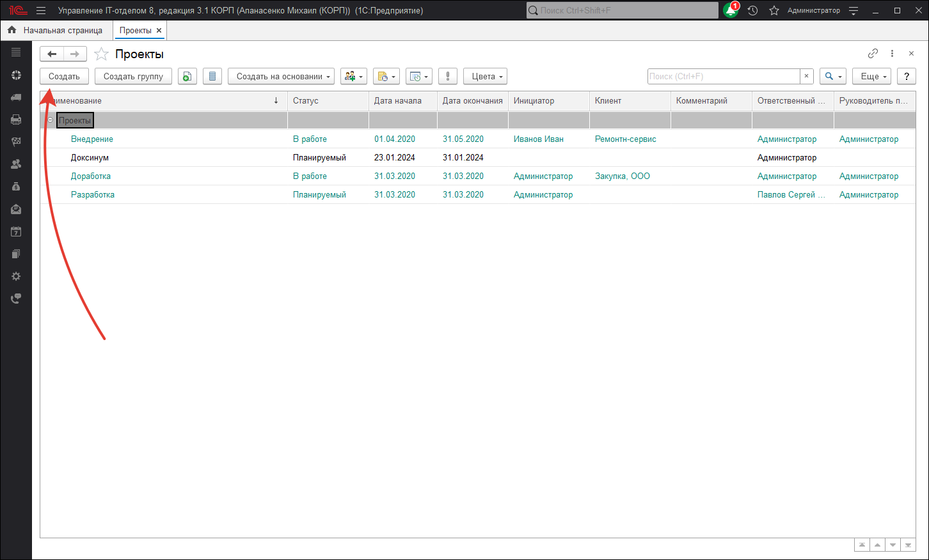Switch to Начальная страница tab
The image size is (929, 560).
pos(63,30)
